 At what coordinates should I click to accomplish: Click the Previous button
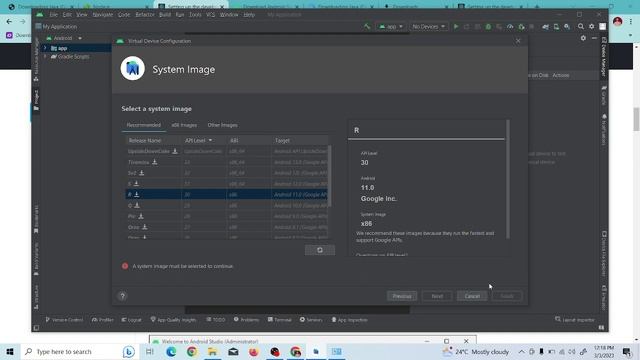[x=402, y=296]
